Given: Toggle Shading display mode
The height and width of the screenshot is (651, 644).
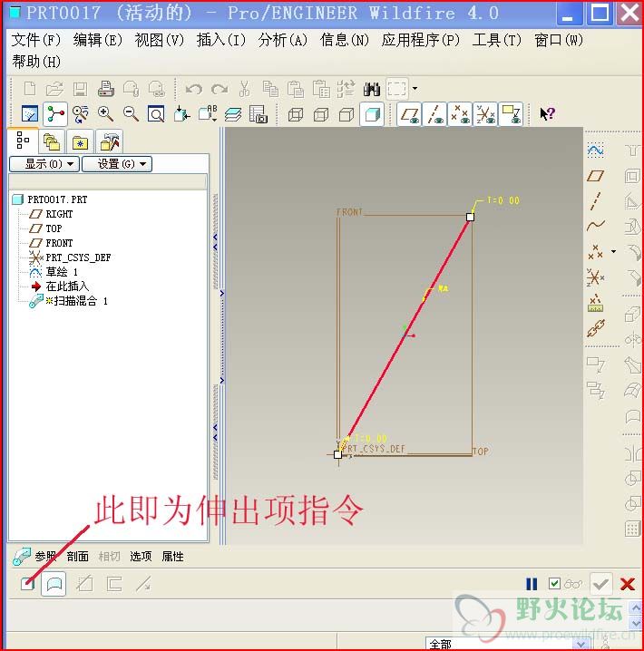Looking at the screenshot, I should pos(373,114).
